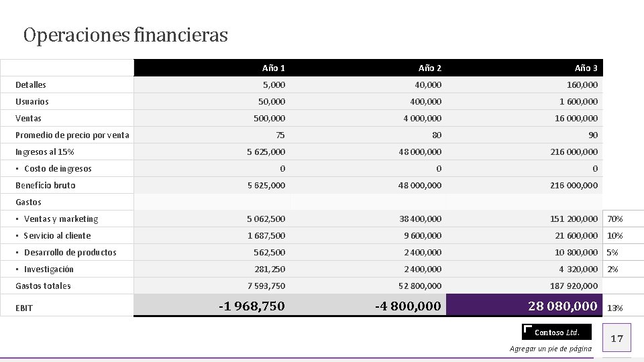Click the 'Gastos' section header row
This screenshot has width=644, height=362.
coord(29,202)
